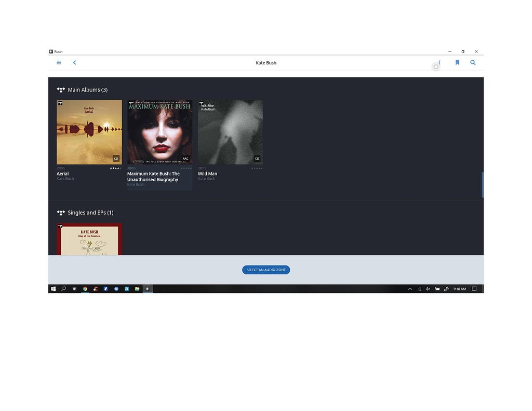Screen dimensions: 532x411
Task: Click the Tidal icon beside Main Albums
Action: tap(60, 89)
